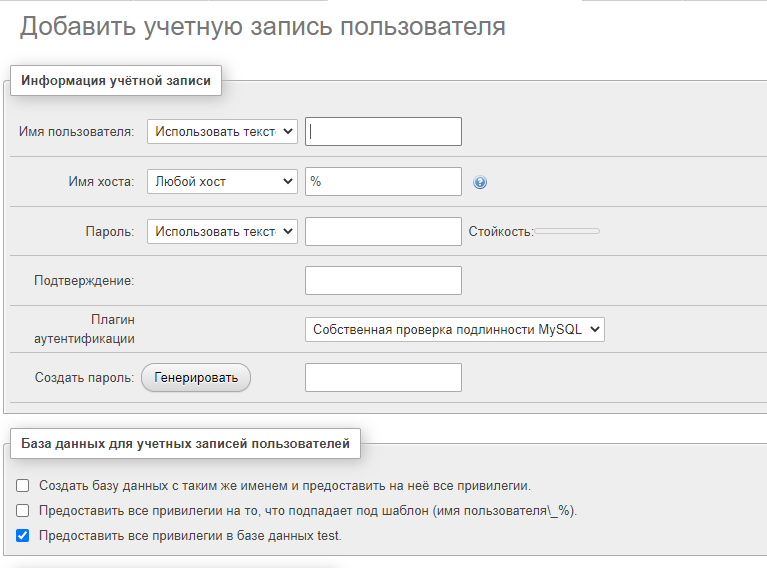
Task: Click the 'Имя пользователя:' label
Action: 76,132
